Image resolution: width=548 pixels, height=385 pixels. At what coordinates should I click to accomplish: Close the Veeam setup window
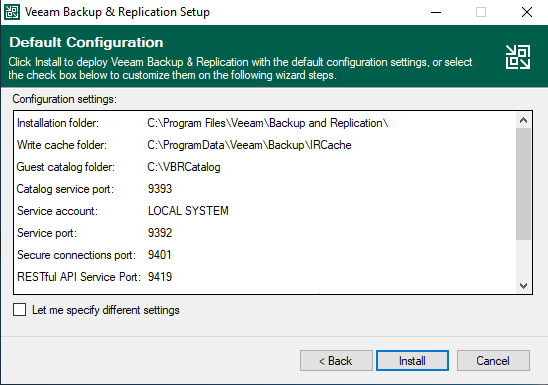[x=527, y=12]
